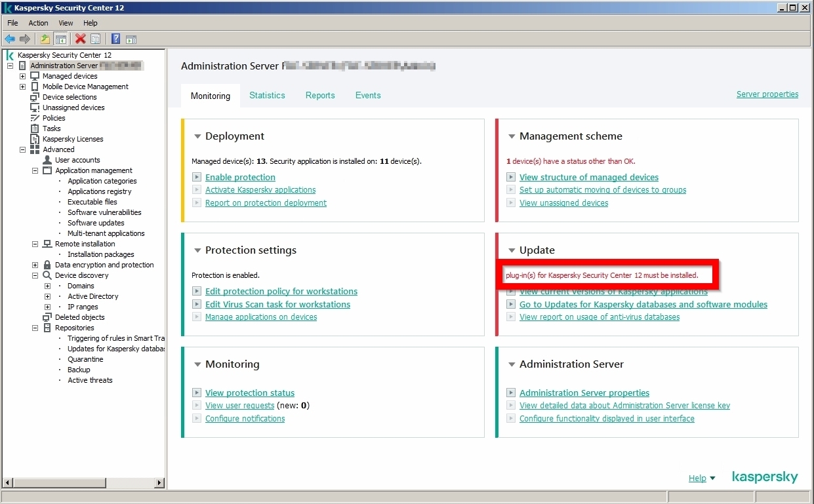Click the Repositories icon in the tree
This screenshot has height=504, width=814.
click(47, 328)
